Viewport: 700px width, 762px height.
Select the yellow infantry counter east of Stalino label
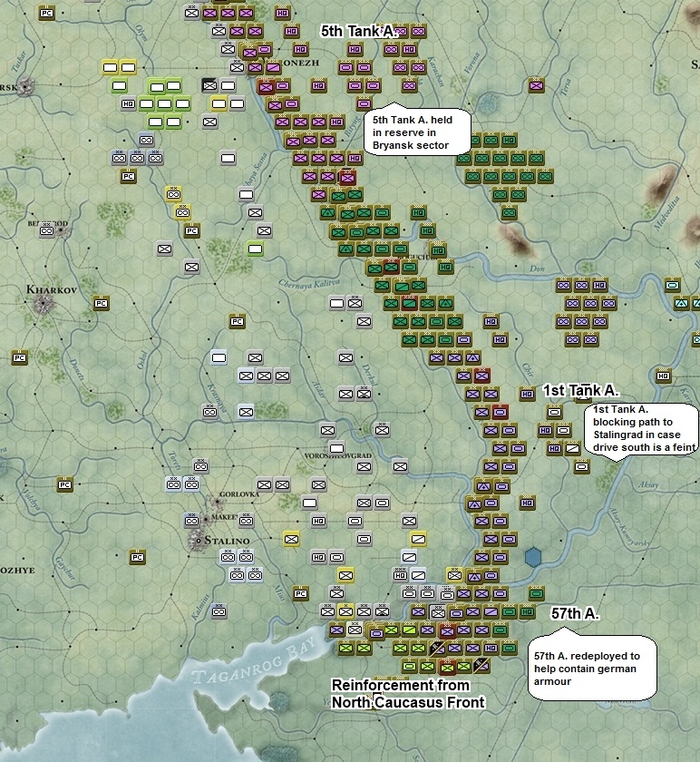point(291,539)
